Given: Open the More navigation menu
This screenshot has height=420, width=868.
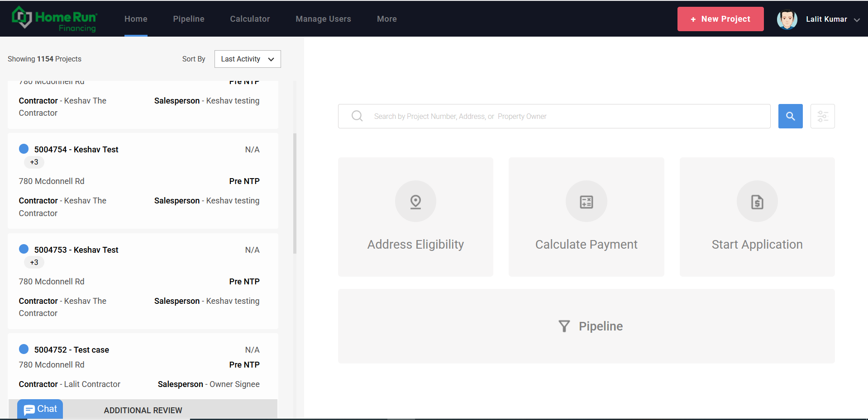Looking at the screenshot, I should click(386, 19).
